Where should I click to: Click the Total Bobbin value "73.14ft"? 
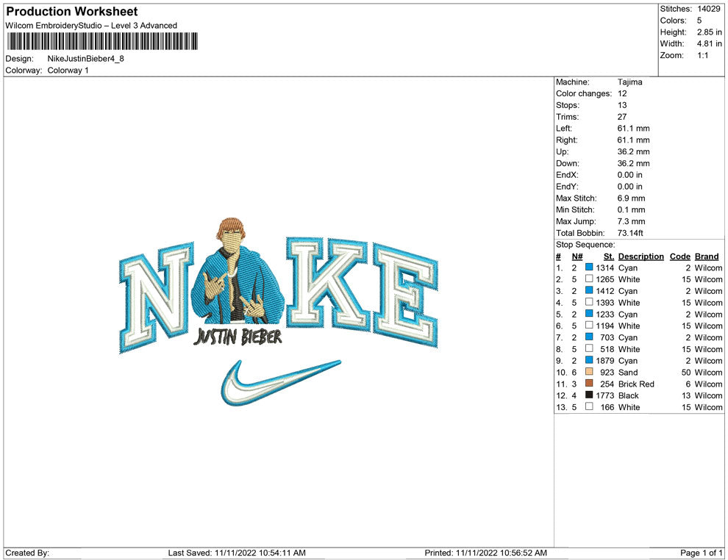[x=630, y=233]
